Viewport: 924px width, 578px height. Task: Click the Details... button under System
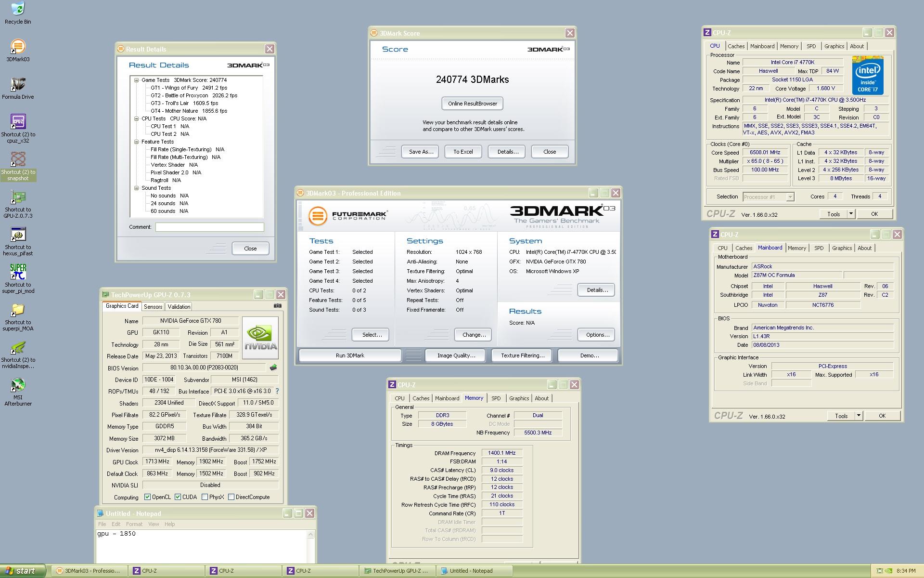[597, 290]
